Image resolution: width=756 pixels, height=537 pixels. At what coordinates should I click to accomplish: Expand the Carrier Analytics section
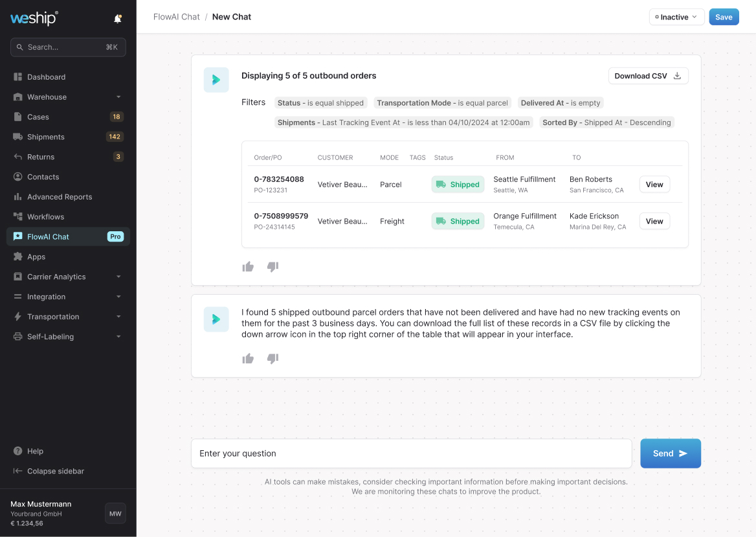(118, 277)
